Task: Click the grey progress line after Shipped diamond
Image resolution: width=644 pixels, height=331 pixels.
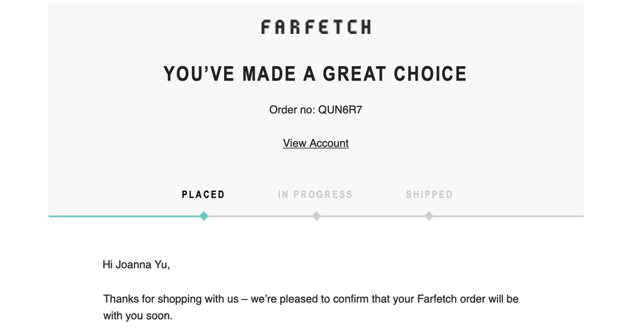Action: point(508,216)
